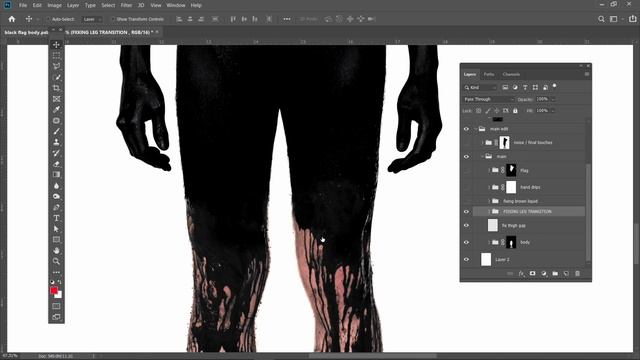Select the Pen tool
The height and width of the screenshot is (360, 640).
56,207
